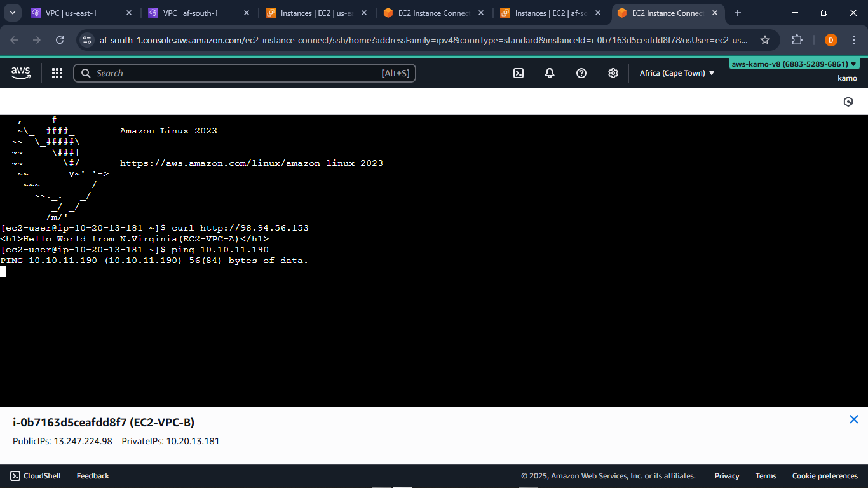Screen dimensions: 868x488
Task: Switch to the Instances | EC2 | af-south tab
Action: point(548,12)
